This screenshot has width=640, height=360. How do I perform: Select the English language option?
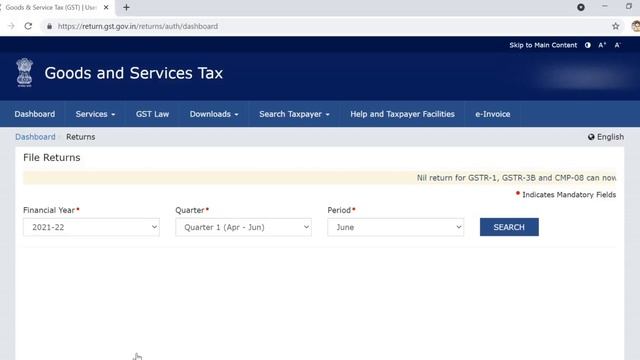(610, 137)
